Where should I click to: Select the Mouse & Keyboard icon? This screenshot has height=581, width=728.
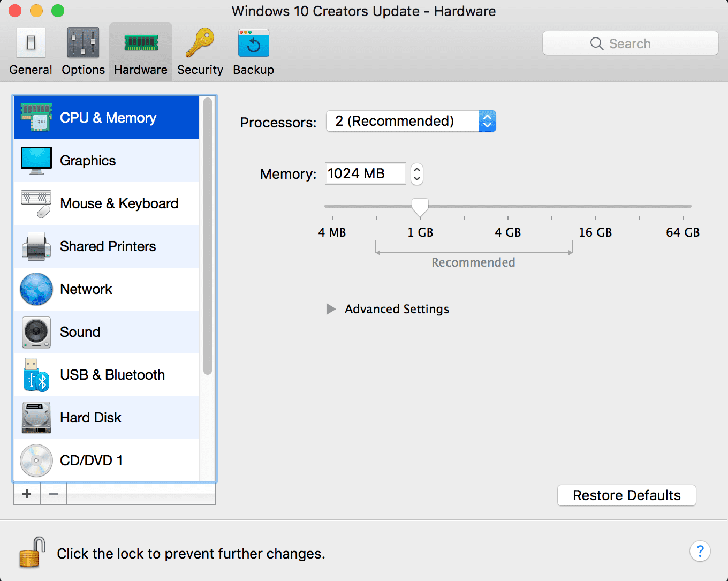36,203
